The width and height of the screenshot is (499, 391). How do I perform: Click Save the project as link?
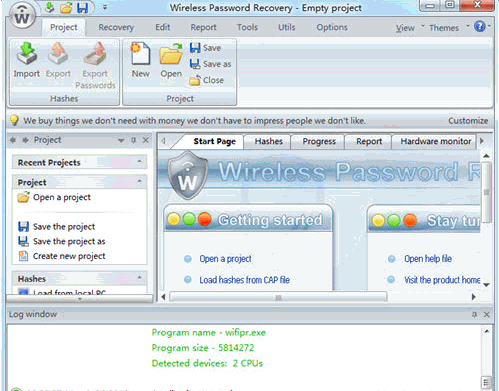[x=69, y=241]
